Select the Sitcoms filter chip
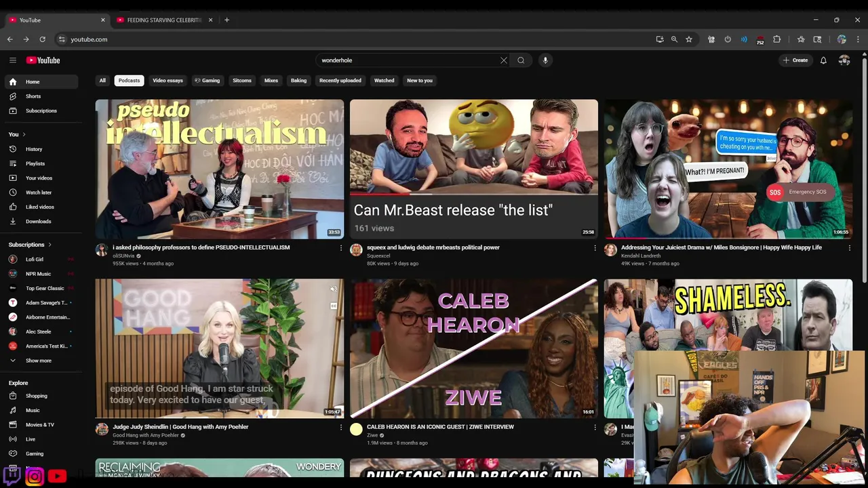The width and height of the screenshot is (868, 488). point(242,81)
